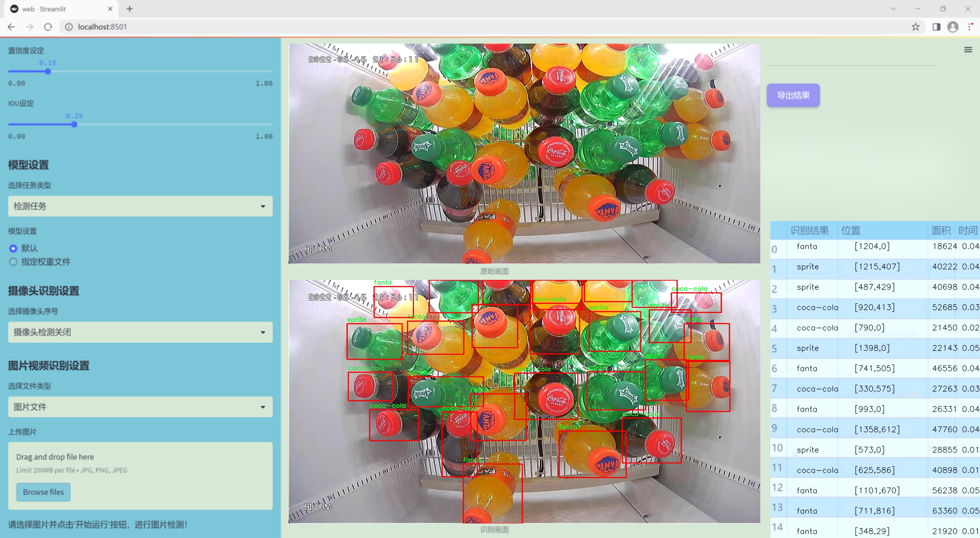Click row index 10 in results table

[x=777, y=448]
